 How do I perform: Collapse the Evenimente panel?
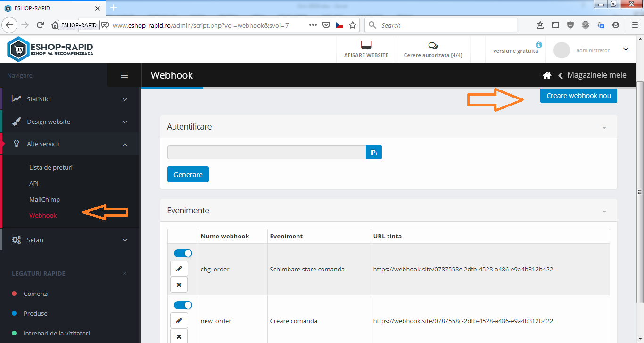click(604, 212)
